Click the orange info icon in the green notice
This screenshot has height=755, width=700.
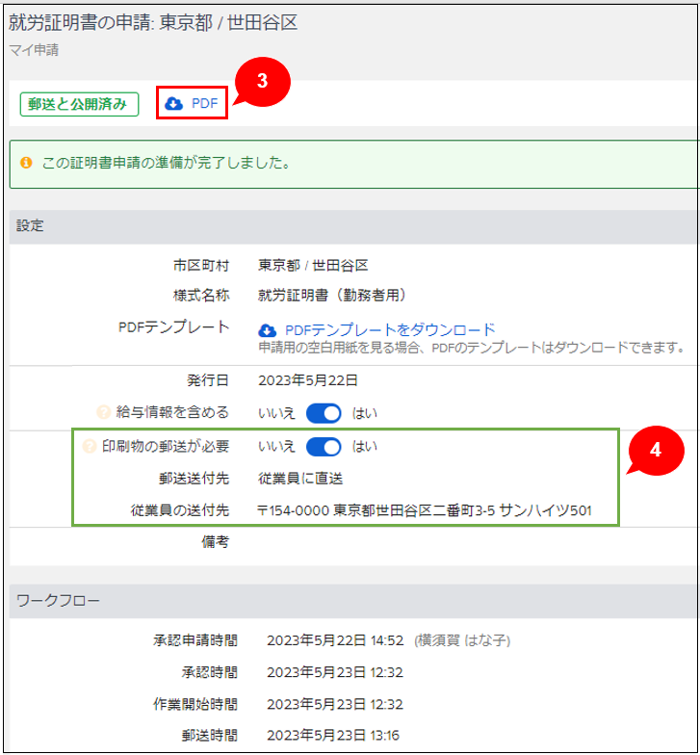(26, 163)
